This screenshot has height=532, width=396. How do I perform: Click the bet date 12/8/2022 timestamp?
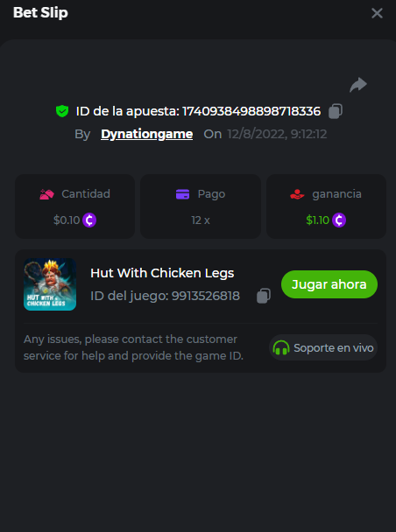coord(277,134)
